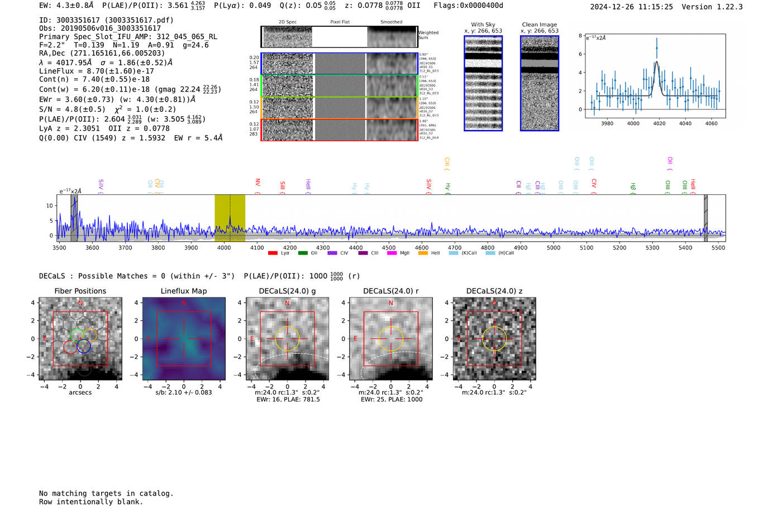
Task: Open the Lineflux Map panel
Action: pyautogui.click(x=184, y=339)
